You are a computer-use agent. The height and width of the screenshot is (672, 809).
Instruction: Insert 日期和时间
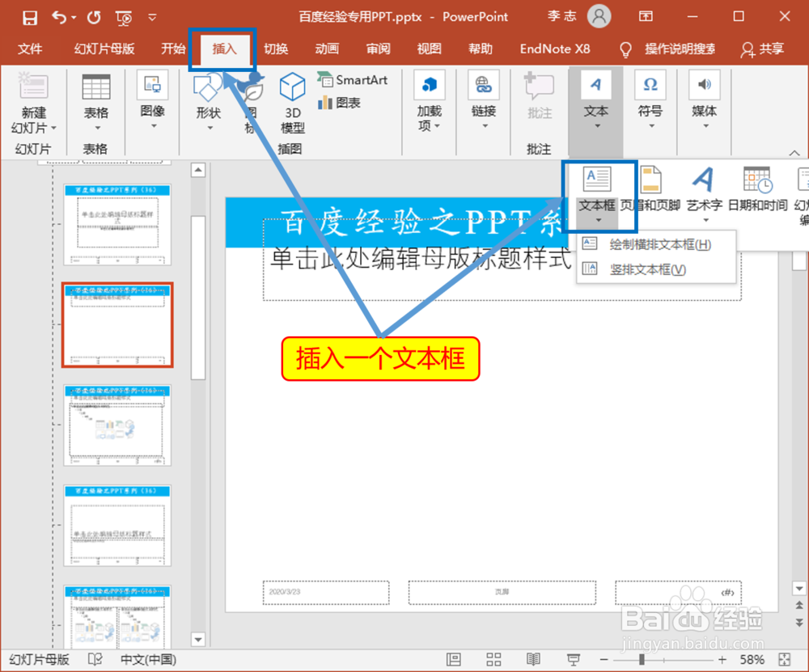coord(757,190)
